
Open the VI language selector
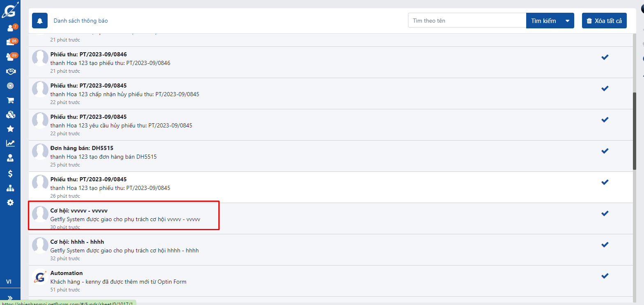[x=9, y=282]
